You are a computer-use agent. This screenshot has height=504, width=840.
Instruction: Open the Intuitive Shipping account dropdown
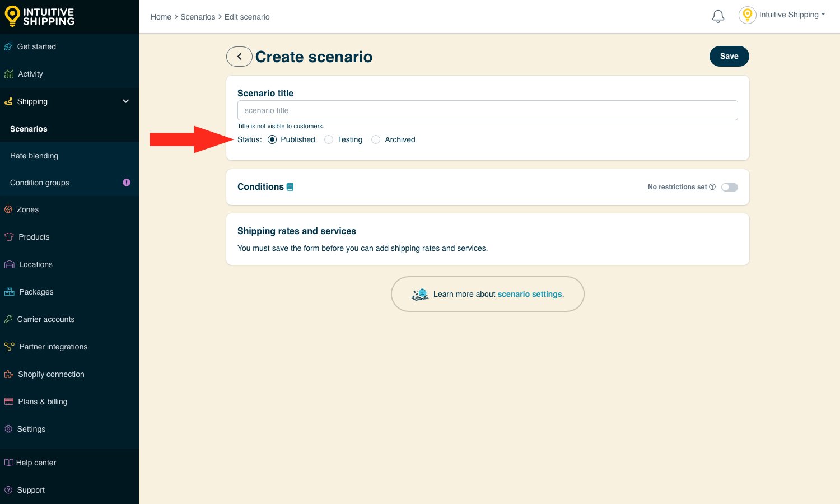click(x=792, y=15)
